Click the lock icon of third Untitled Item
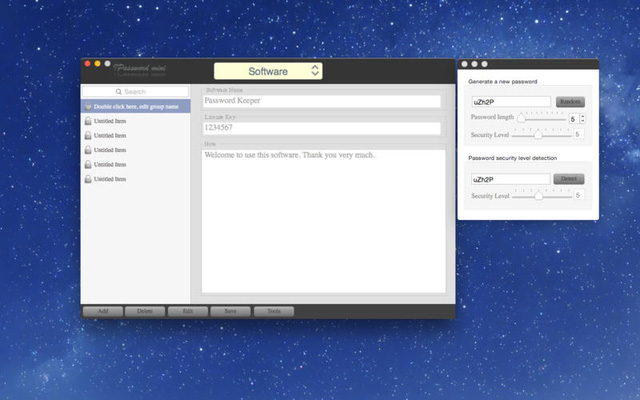The width and height of the screenshot is (640, 400). pyautogui.click(x=88, y=150)
